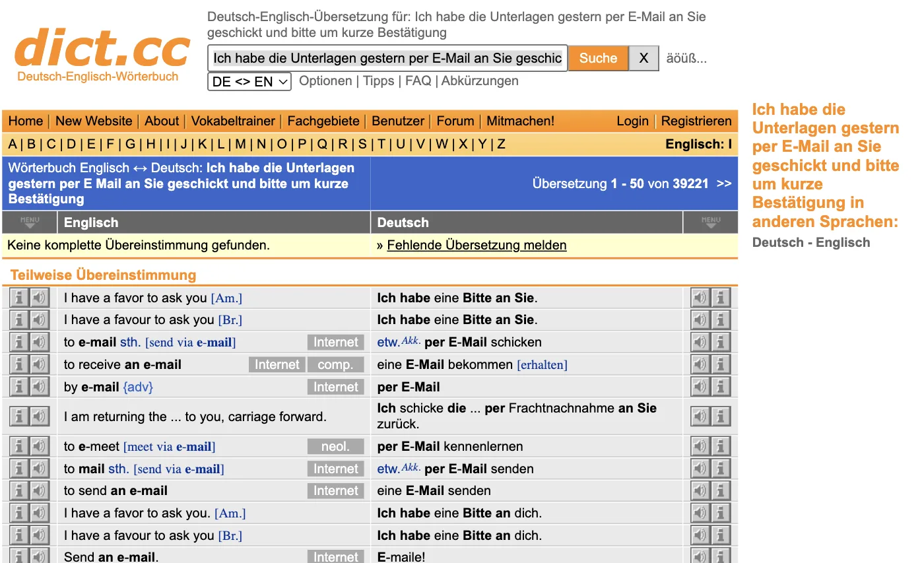This screenshot has height=563, width=924.
Task: Open left info icon for 'to receive an e-mail'
Action: [19, 364]
